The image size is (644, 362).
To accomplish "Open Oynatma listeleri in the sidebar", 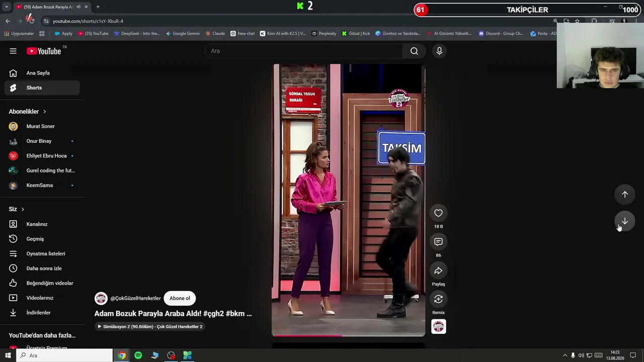I will point(42,253).
